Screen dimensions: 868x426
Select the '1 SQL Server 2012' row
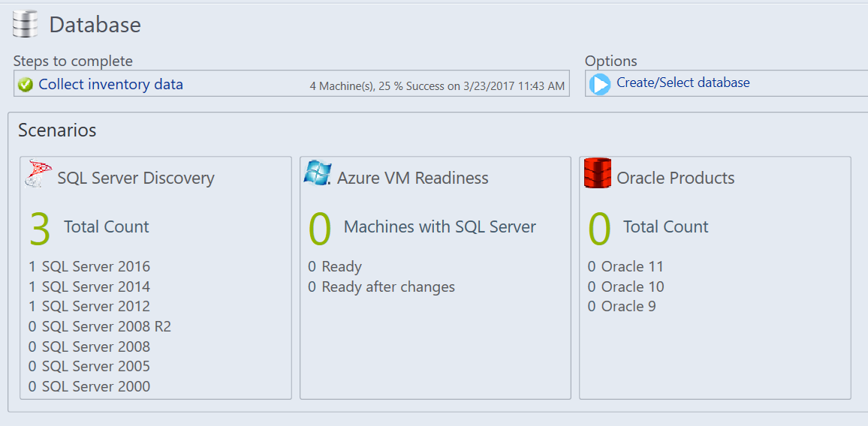(89, 307)
